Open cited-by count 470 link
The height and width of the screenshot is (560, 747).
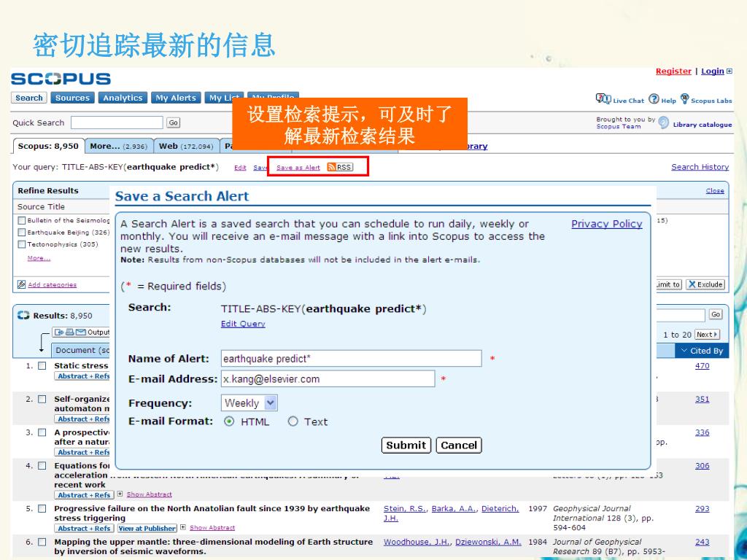[x=702, y=366]
